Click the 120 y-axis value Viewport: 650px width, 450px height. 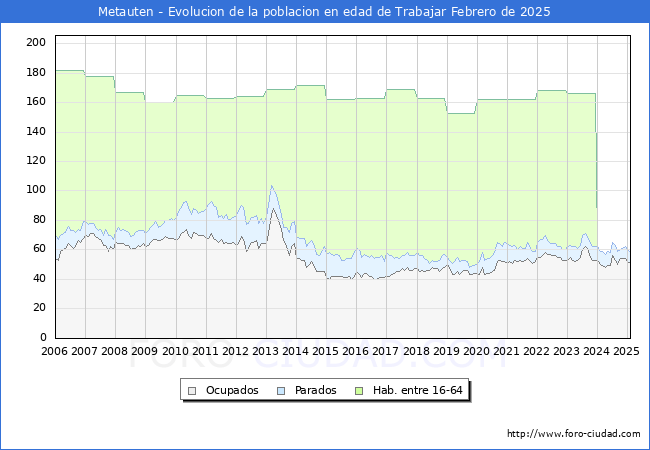pos(36,161)
